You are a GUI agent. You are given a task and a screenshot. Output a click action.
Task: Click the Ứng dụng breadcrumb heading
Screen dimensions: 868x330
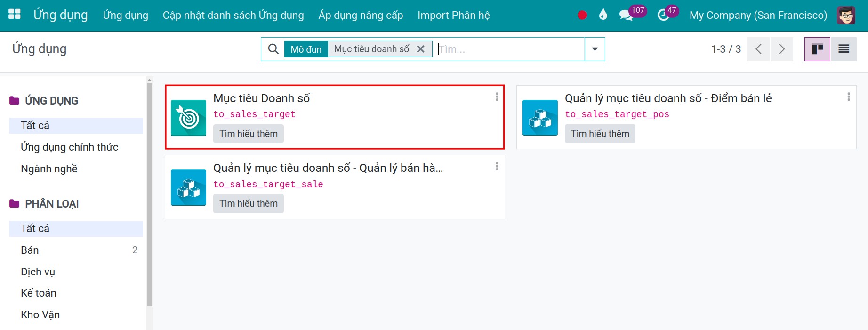pyautogui.click(x=40, y=49)
